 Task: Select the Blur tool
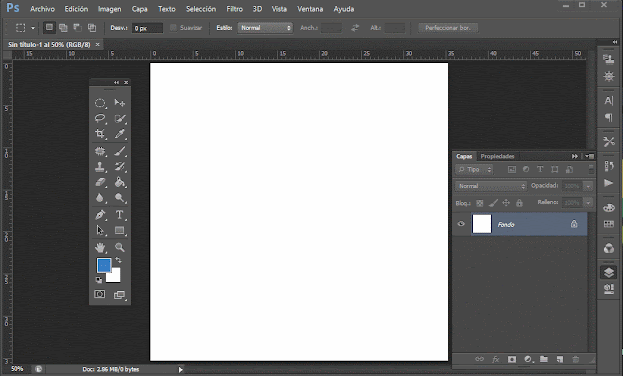click(x=100, y=198)
